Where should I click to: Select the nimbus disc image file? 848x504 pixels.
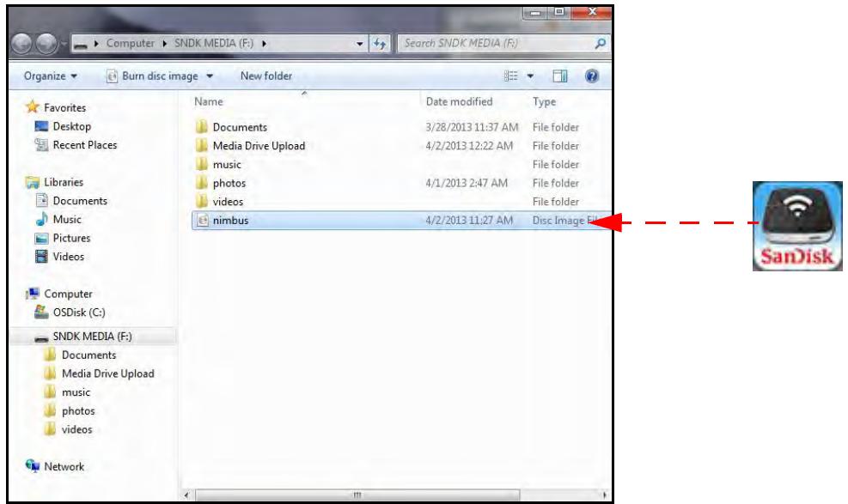pyautogui.click(x=401, y=221)
